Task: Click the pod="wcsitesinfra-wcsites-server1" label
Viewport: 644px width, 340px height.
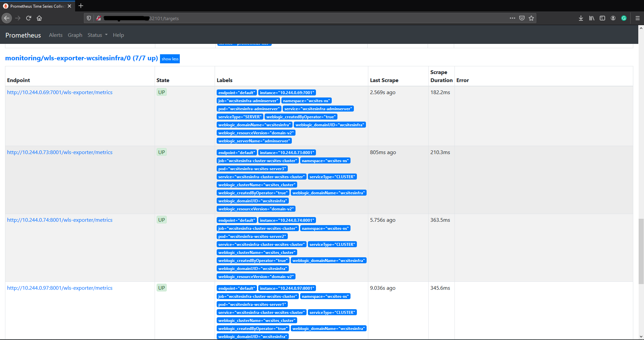Action: coord(252,304)
